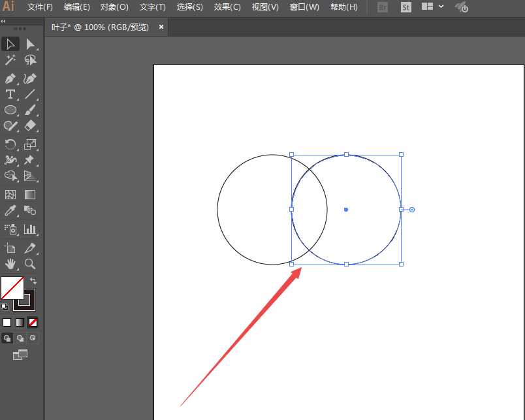Screen dimensions: 525x420
Task: Enable Draw Behind drawing mode
Action: click(x=20, y=338)
